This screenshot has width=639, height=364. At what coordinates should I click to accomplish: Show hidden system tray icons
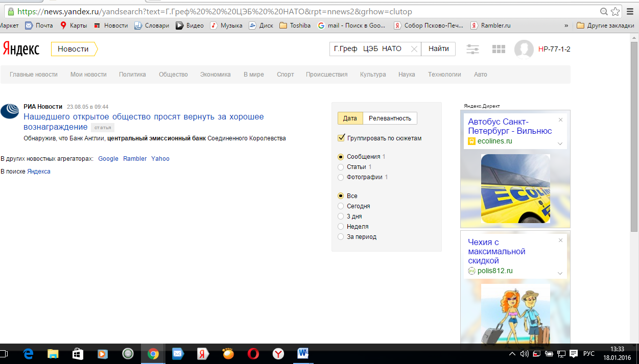click(512, 353)
